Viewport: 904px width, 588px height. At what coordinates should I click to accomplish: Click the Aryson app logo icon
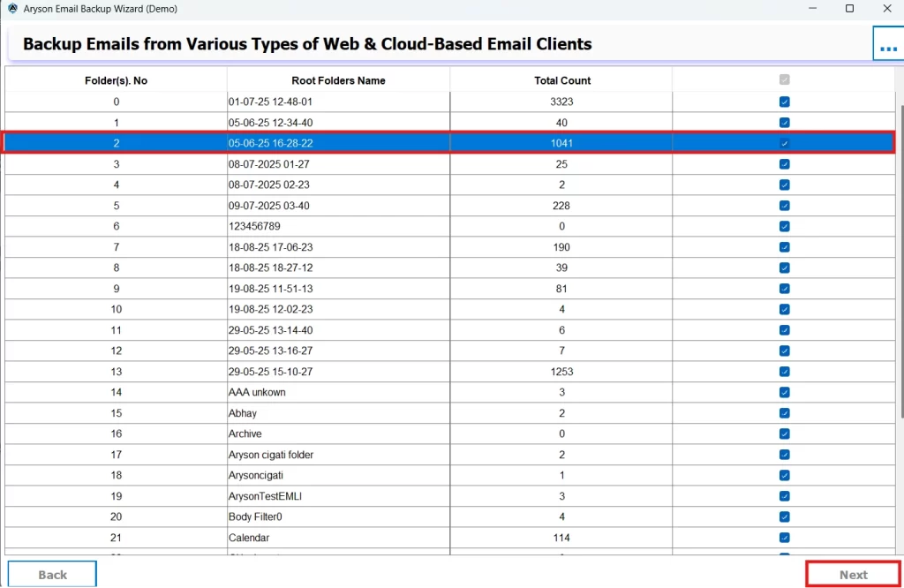(12, 9)
